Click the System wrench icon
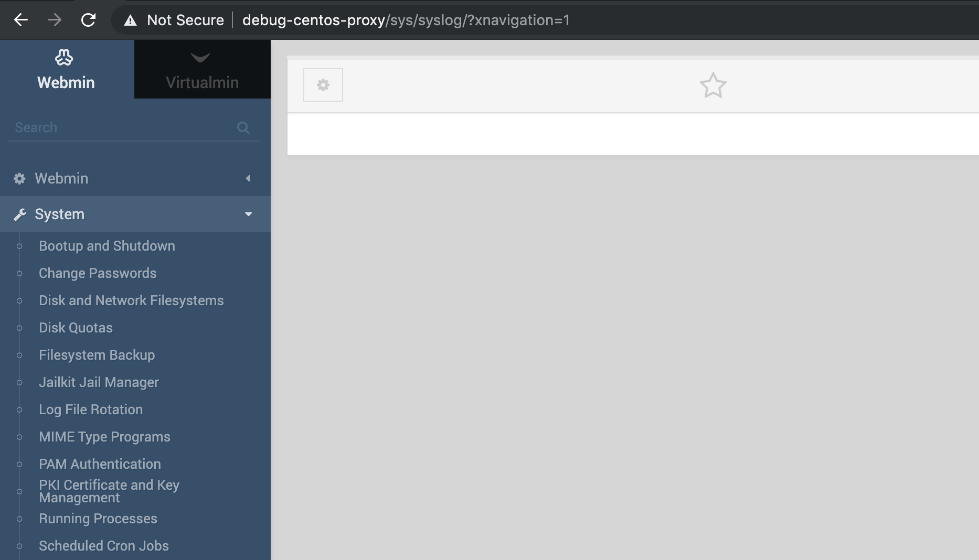This screenshot has width=979, height=560. (x=20, y=214)
